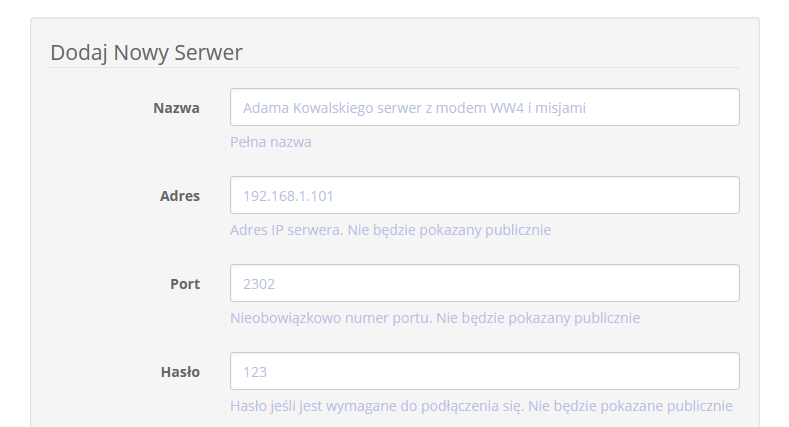The image size is (789, 427).
Task: Click the Nazwa server name input field
Action: click(485, 107)
